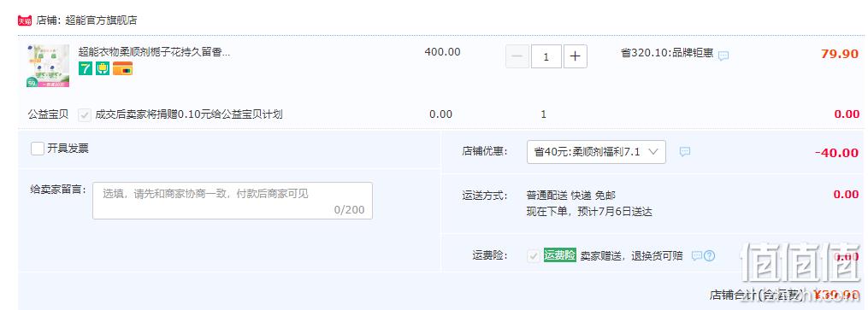Click the product thumbnail image

coord(48,66)
